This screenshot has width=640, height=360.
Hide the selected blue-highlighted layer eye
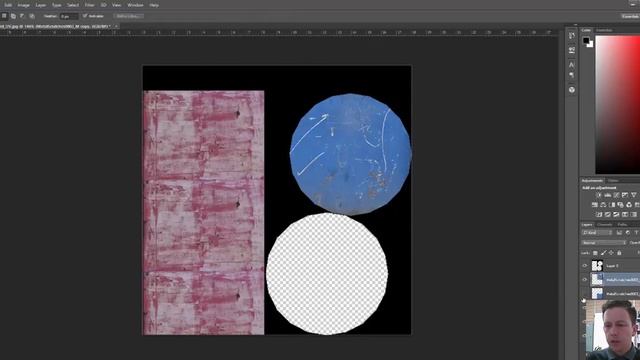point(585,280)
